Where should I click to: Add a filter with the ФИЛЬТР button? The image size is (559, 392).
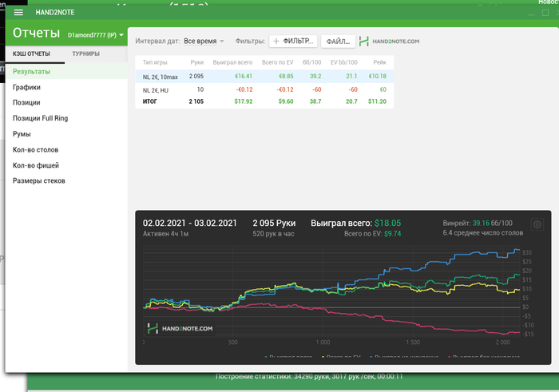coord(293,41)
